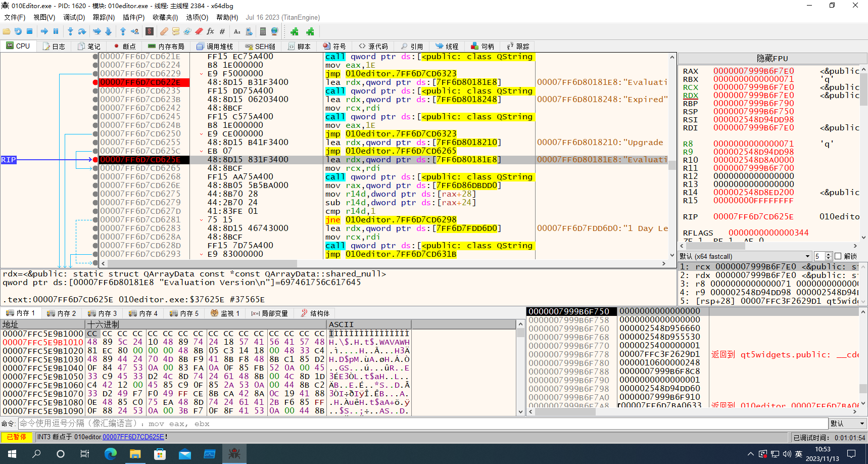Switch to the 内存布局 tab
868x464 pixels.
tap(166, 46)
